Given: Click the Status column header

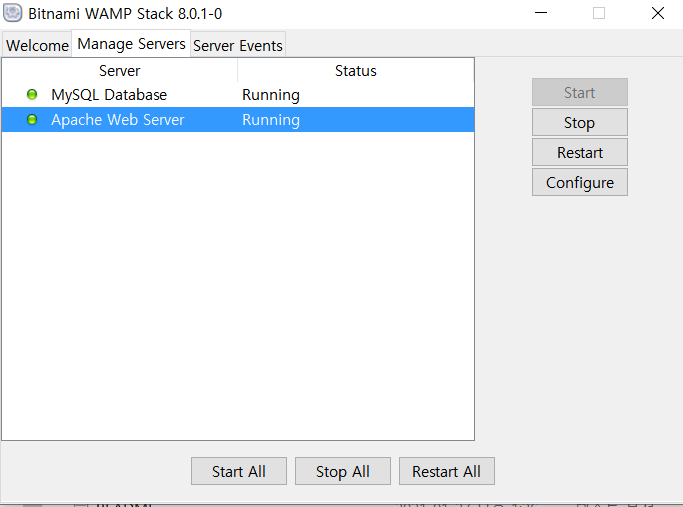Looking at the screenshot, I should click(x=355, y=71).
